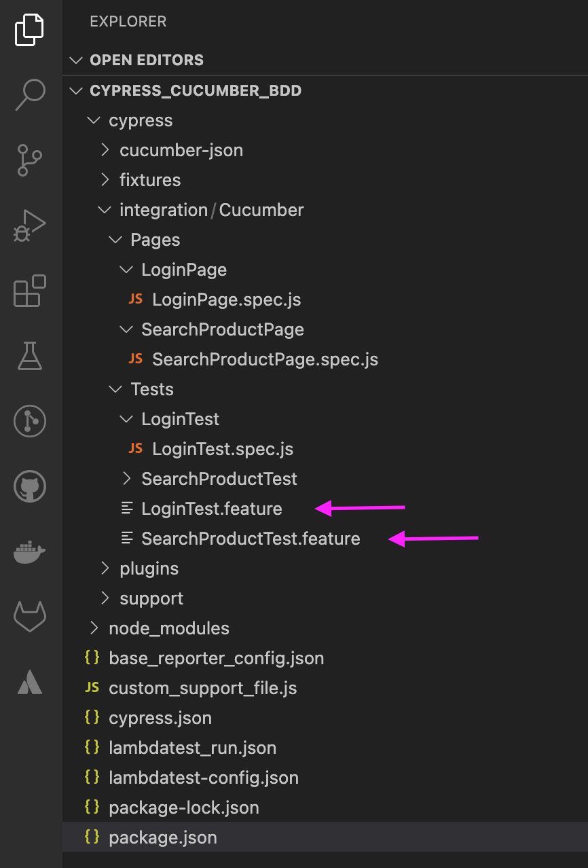The width and height of the screenshot is (588, 868).
Task: Open LoginTest.feature file
Action: (x=212, y=509)
